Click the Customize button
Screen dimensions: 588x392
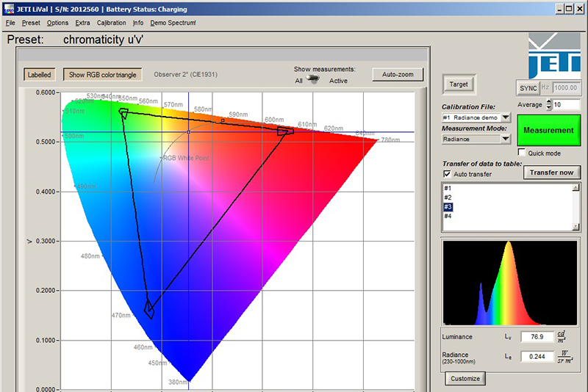click(x=465, y=379)
